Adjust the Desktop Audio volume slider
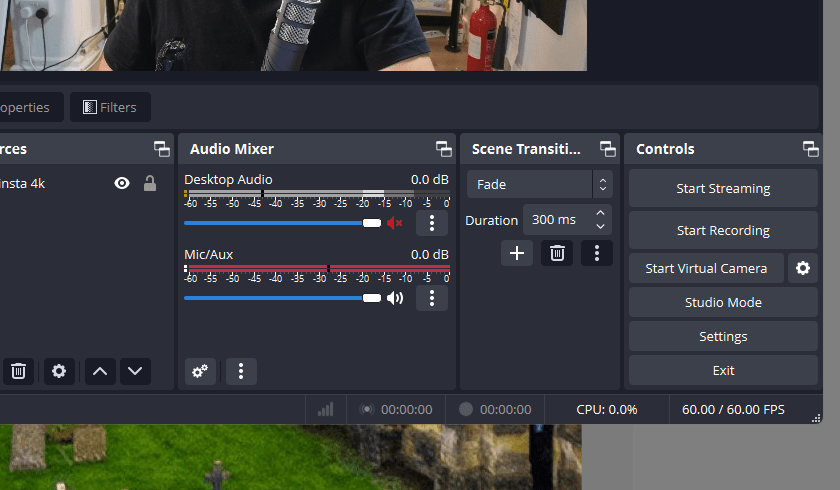The width and height of the screenshot is (840, 490). click(x=282, y=223)
